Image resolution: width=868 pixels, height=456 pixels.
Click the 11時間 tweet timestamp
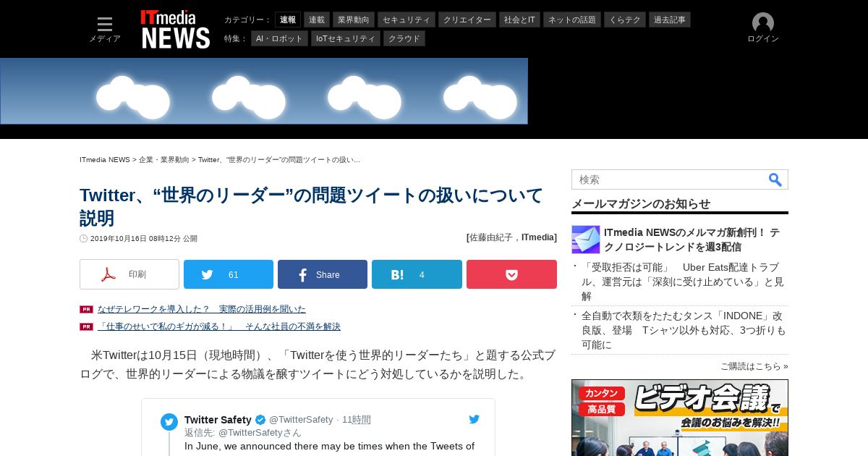pos(357,420)
